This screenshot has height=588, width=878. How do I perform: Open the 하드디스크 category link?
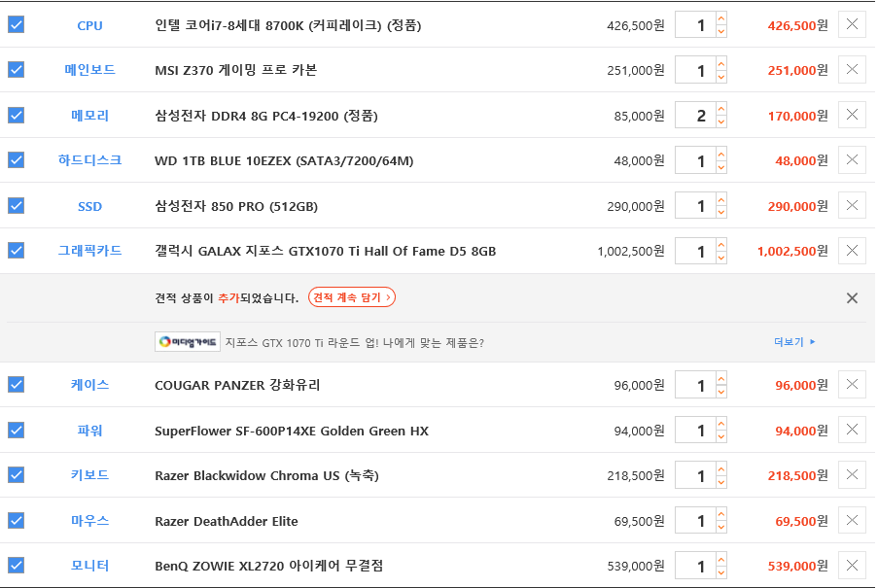coord(89,160)
